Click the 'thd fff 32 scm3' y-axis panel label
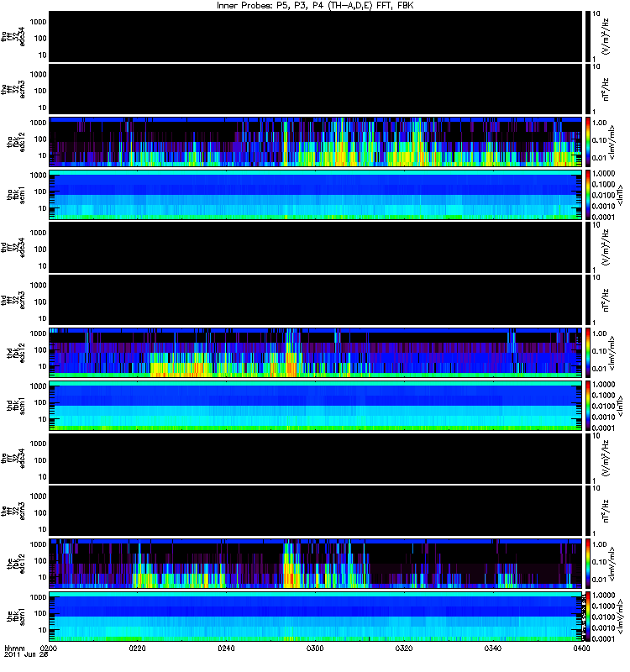The width and height of the screenshot is (630, 672). pyautogui.click(x=13, y=300)
